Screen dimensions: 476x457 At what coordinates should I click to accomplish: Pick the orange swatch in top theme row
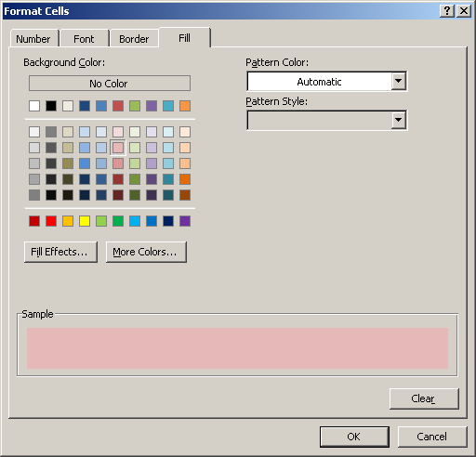click(x=185, y=106)
